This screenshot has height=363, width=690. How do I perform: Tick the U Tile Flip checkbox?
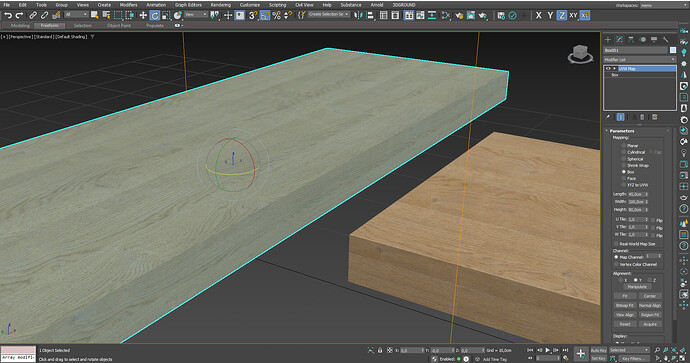tap(653, 220)
